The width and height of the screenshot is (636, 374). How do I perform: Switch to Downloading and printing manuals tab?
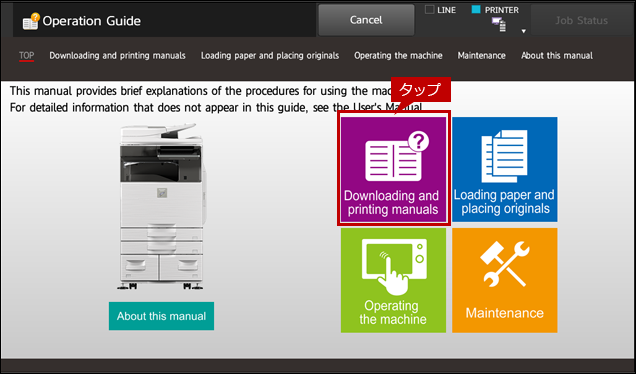(x=117, y=56)
